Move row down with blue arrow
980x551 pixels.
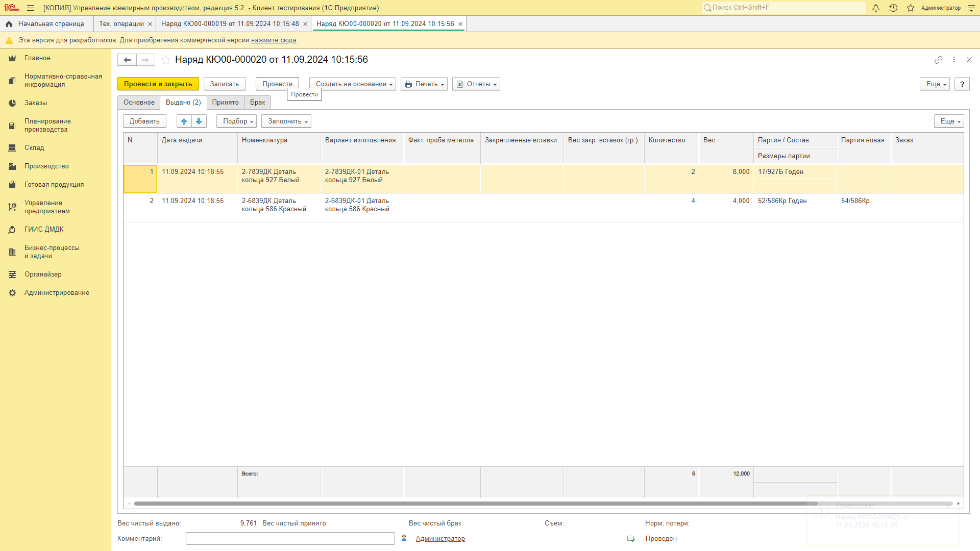pos(199,121)
